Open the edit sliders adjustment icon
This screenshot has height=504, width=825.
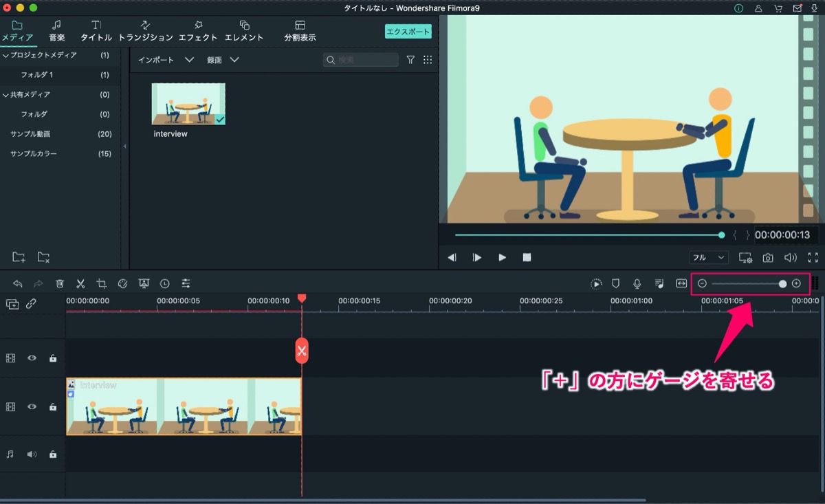point(186,283)
